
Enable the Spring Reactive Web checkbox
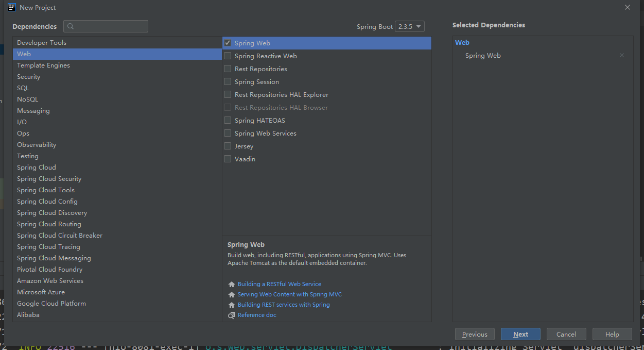coord(228,56)
